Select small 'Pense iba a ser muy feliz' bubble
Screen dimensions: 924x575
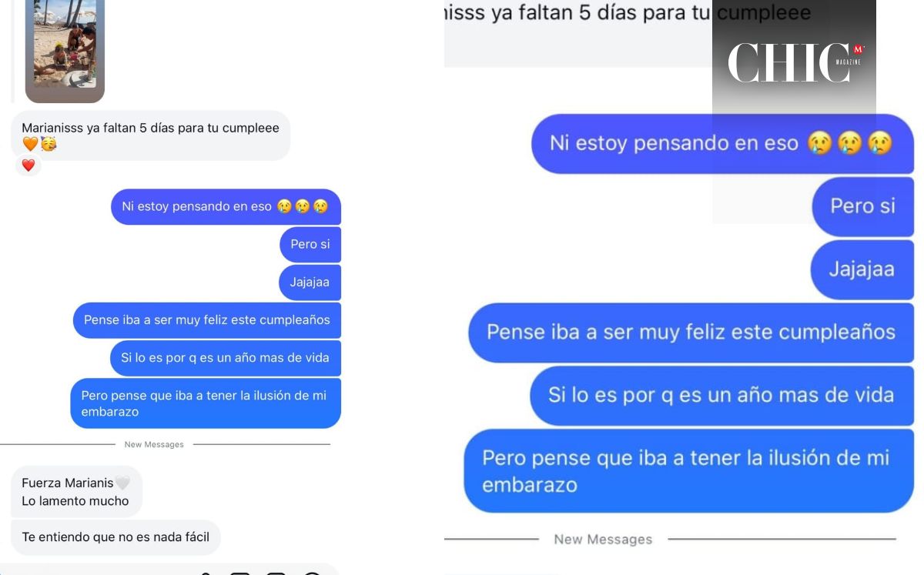click(207, 320)
